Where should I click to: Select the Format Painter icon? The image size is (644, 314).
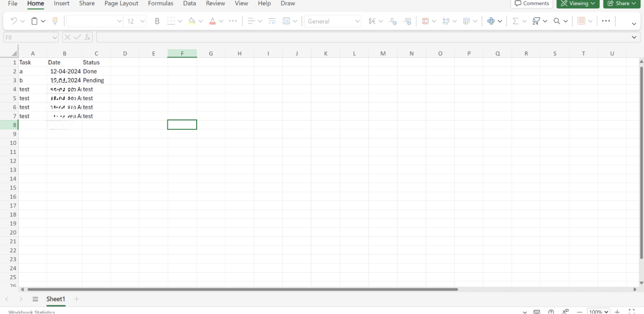tap(55, 21)
